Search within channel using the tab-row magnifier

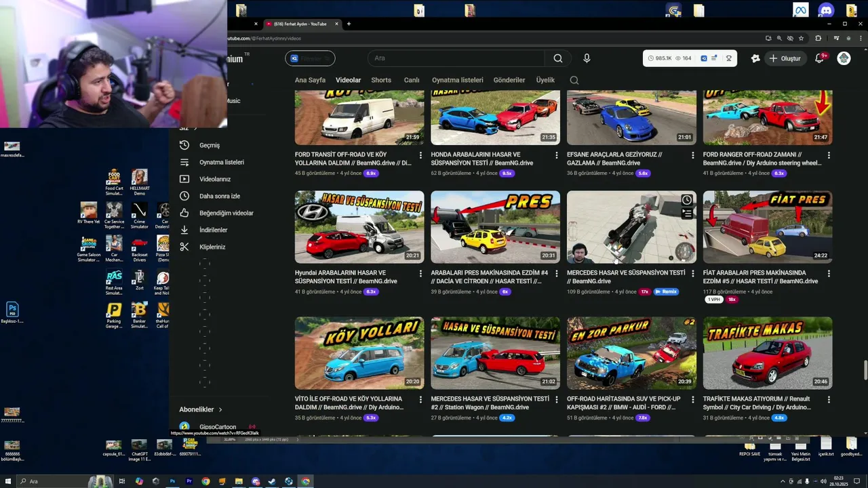tap(574, 80)
